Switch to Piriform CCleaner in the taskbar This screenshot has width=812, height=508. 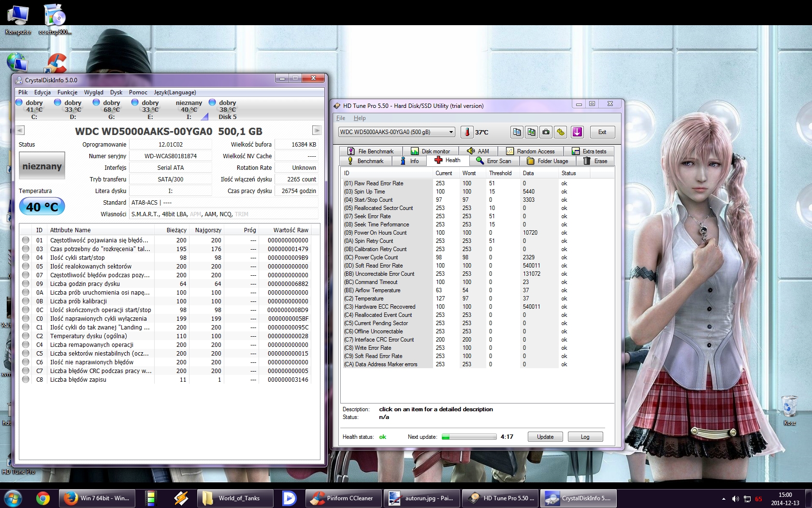[x=344, y=498]
